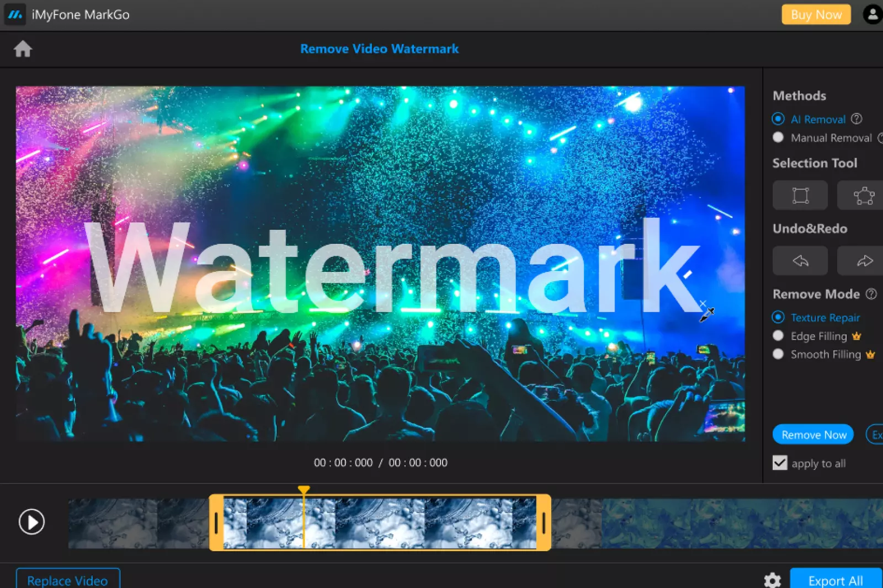Click the Replace Video button
The width and height of the screenshot is (883, 588).
click(x=68, y=579)
